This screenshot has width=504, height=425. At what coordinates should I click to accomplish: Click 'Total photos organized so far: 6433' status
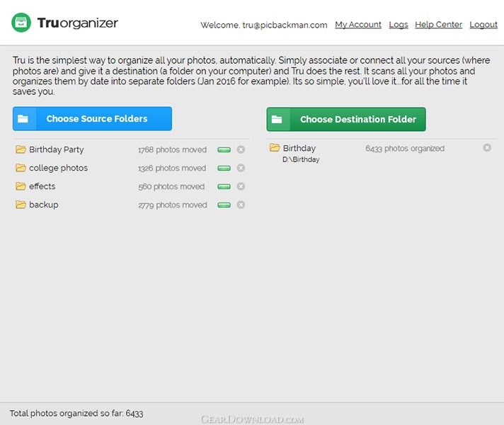(76, 414)
